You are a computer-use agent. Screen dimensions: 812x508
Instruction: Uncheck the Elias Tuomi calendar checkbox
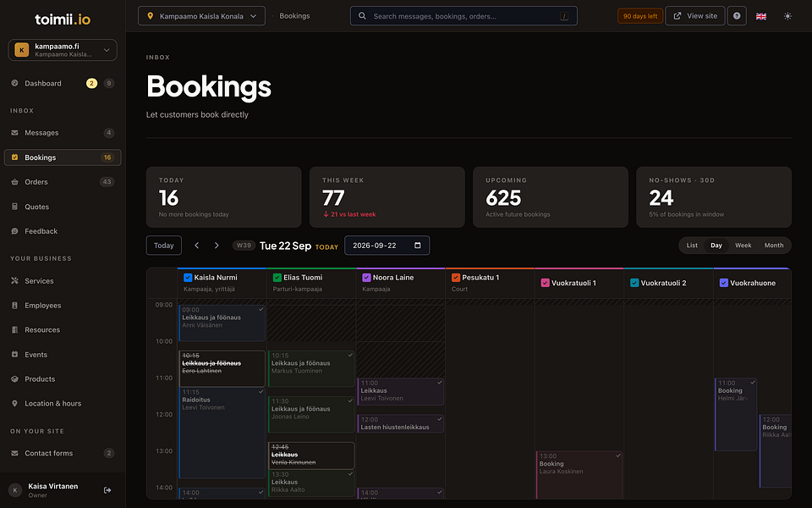point(277,278)
